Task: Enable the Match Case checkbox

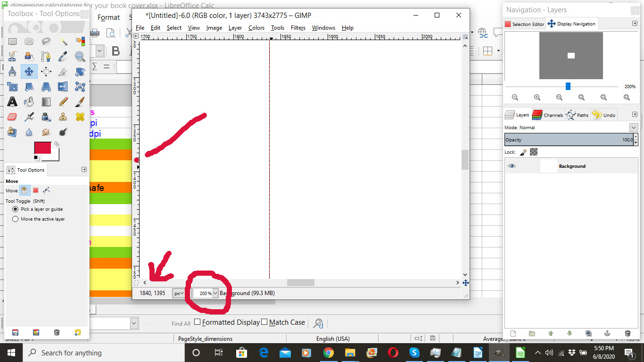Action: click(x=264, y=322)
